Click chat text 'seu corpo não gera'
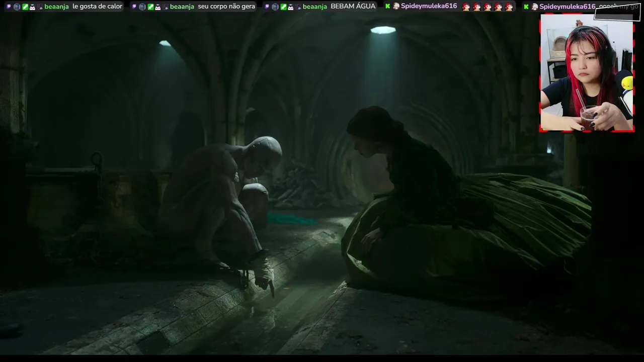 226,7
